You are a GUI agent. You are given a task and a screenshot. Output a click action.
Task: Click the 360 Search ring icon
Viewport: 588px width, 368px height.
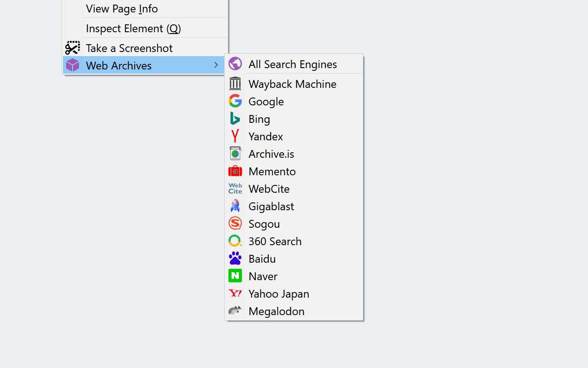(x=235, y=241)
